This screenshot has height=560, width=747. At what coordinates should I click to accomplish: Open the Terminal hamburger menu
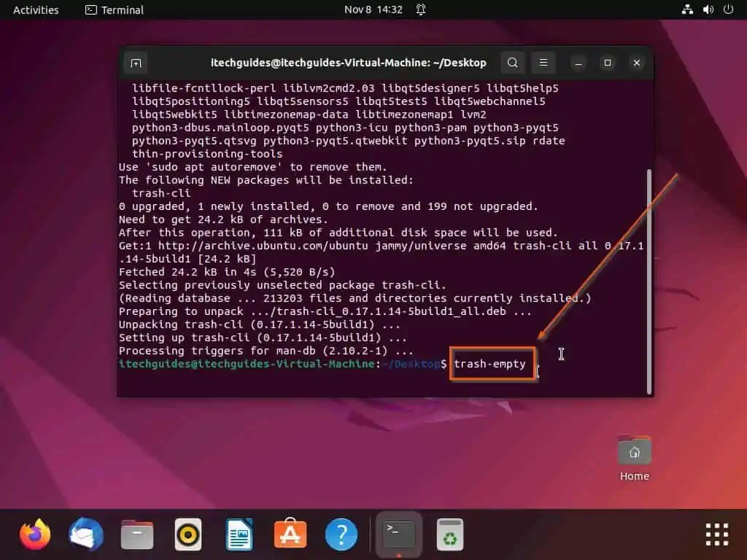click(x=543, y=63)
